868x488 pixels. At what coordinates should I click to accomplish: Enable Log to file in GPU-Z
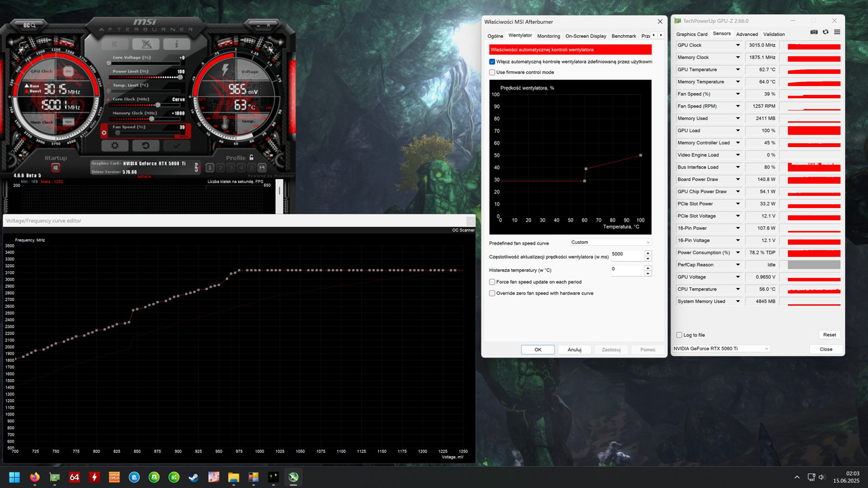679,335
